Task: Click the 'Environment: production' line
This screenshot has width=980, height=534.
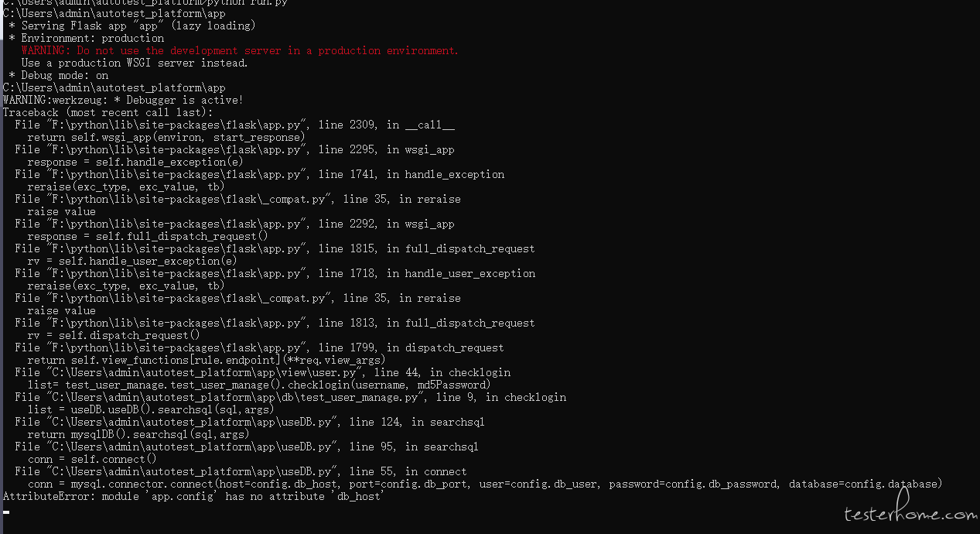Action: [x=87, y=38]
